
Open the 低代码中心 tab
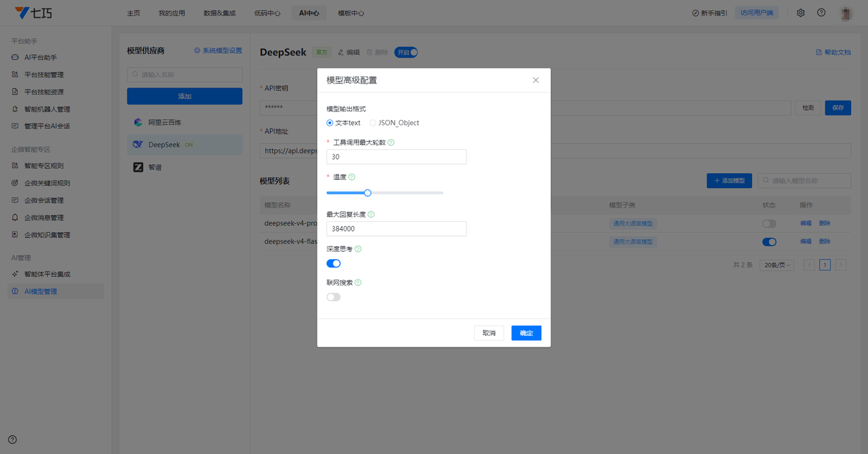pos(267,13)
